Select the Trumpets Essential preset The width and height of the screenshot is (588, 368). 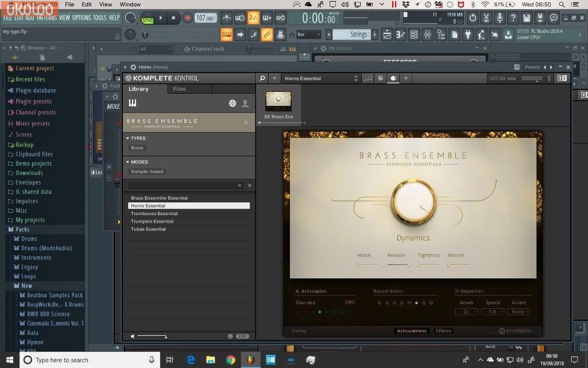152,221
